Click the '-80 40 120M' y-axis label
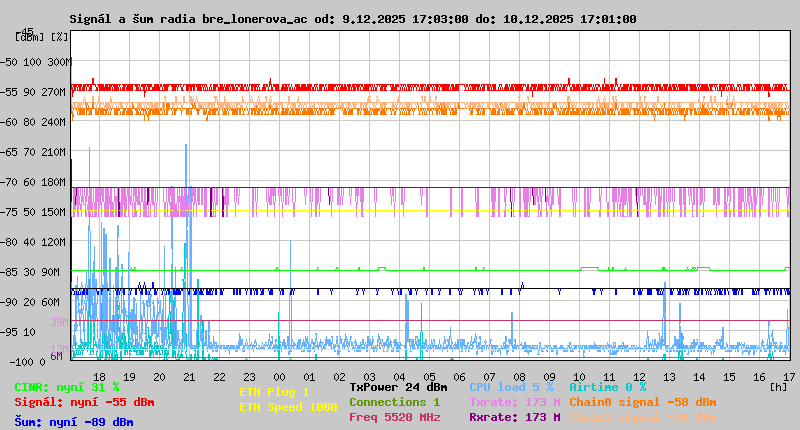The height and width of the screenshot is (430, 800). point(33,242)
